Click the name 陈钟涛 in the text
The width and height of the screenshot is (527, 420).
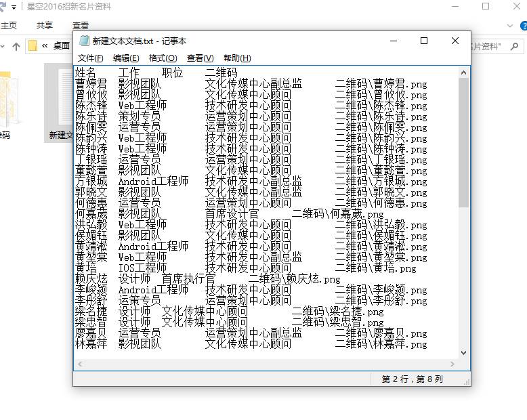pos(91,148)
